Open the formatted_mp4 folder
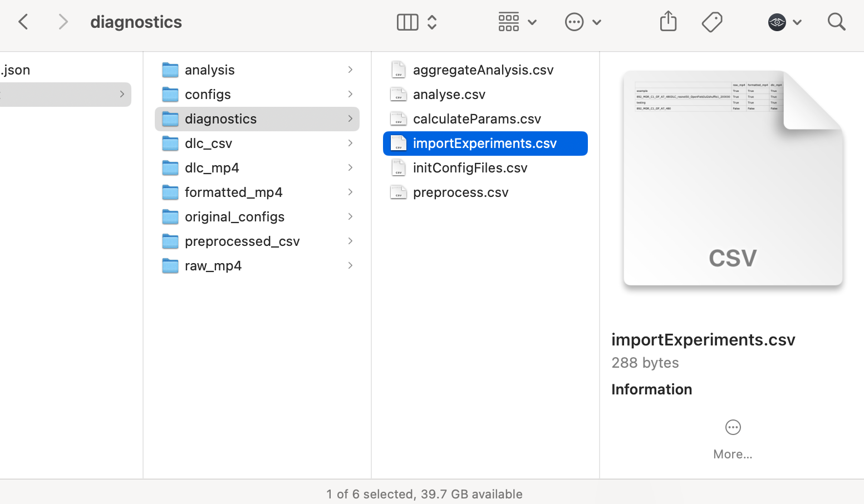This screenshot has width=864, height=504. coord(257,192)
